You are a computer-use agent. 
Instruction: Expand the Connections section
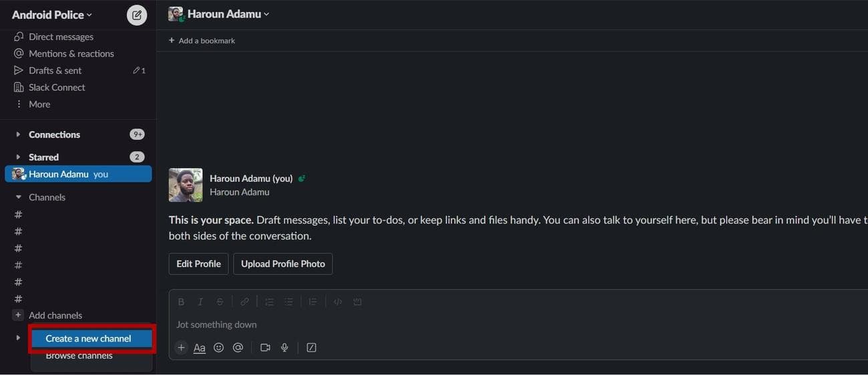(x=18, y=134)
